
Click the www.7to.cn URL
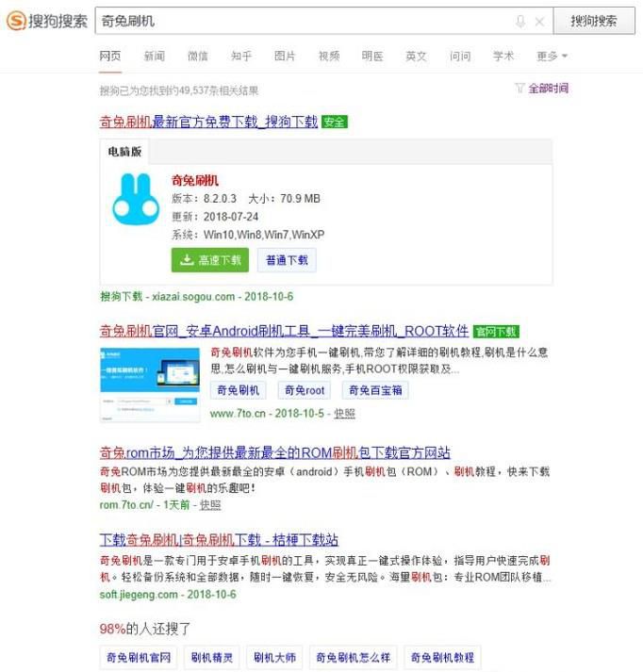238,414
